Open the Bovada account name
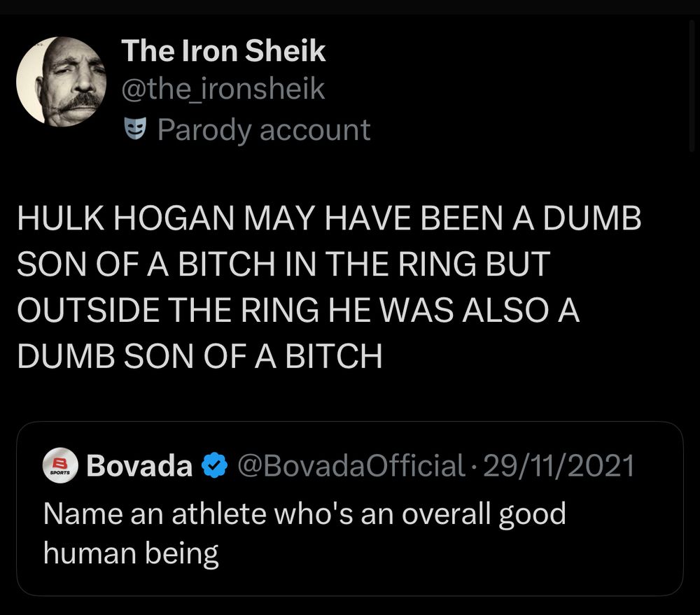700x615 pixels. 139,465
